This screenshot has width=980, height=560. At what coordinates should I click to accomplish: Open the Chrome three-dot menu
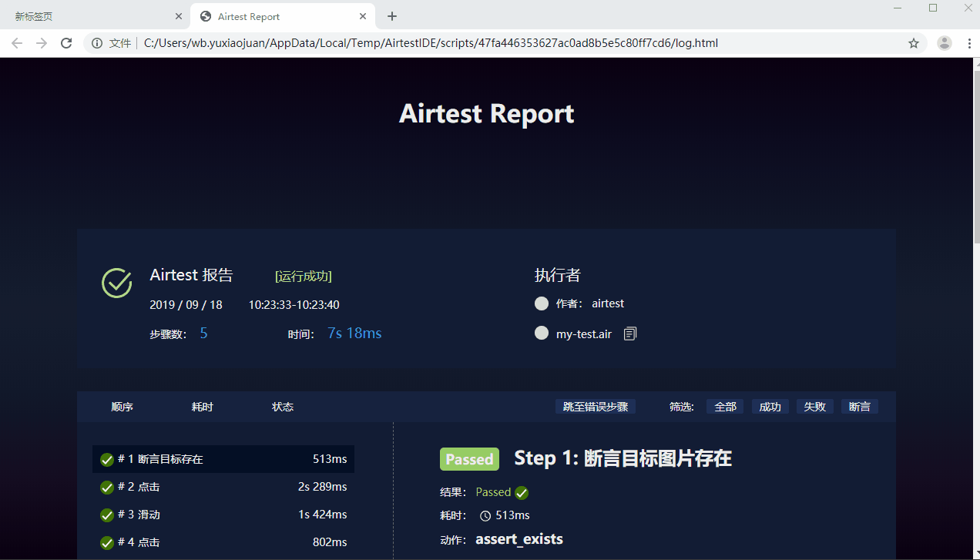[969, 43]
